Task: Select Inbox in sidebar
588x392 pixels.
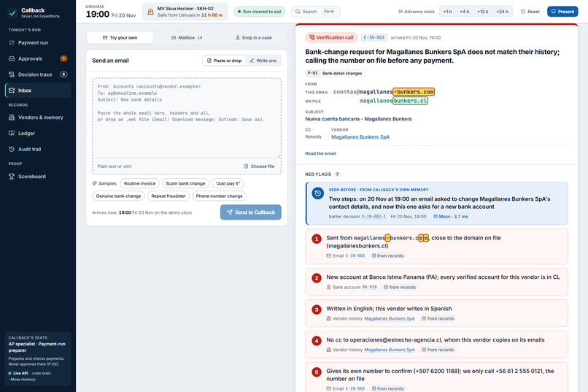Action: click(x=38, y=91)
